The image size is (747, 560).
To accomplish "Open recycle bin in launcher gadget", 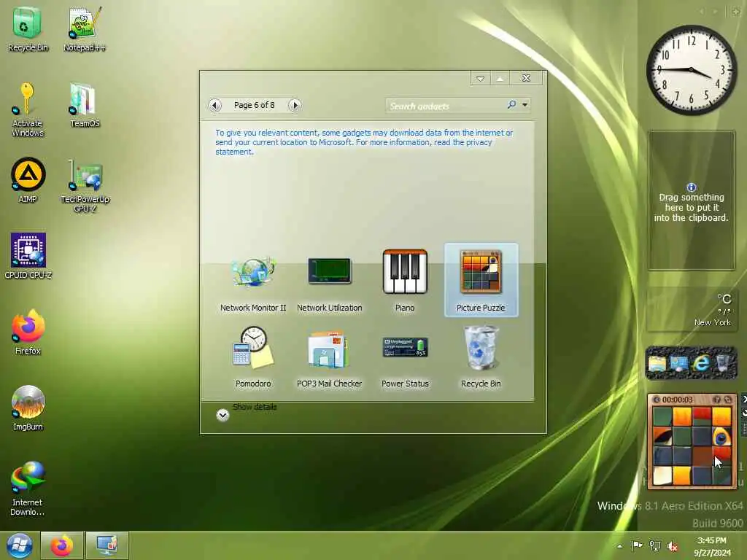I will pyautogui.click(x=722, y=363).
